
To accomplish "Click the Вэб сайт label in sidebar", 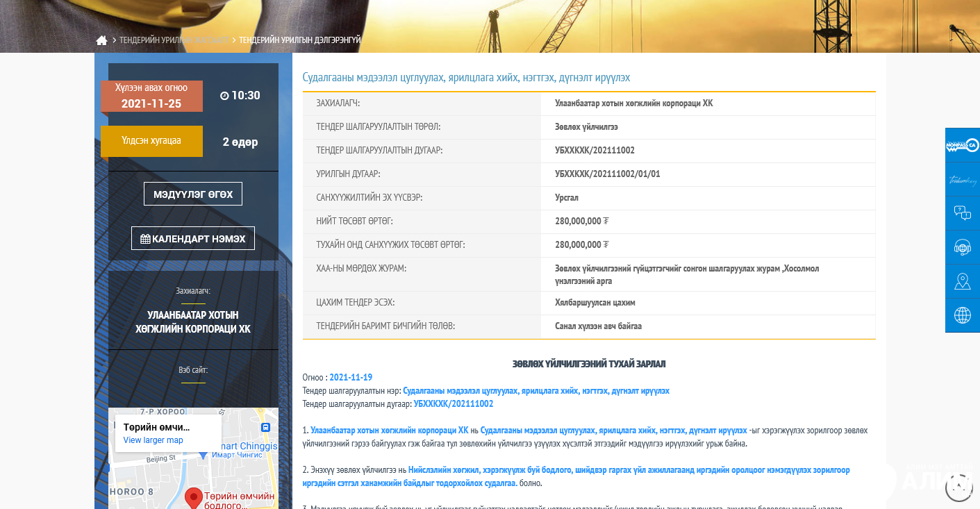I will pos(193,370).
